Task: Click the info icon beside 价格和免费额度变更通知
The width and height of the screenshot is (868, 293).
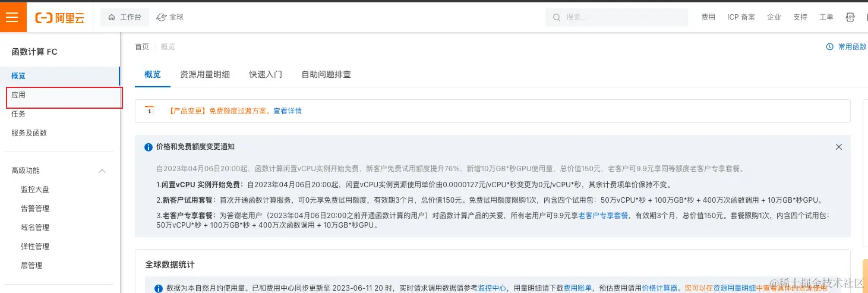Action: click(149, 147)
